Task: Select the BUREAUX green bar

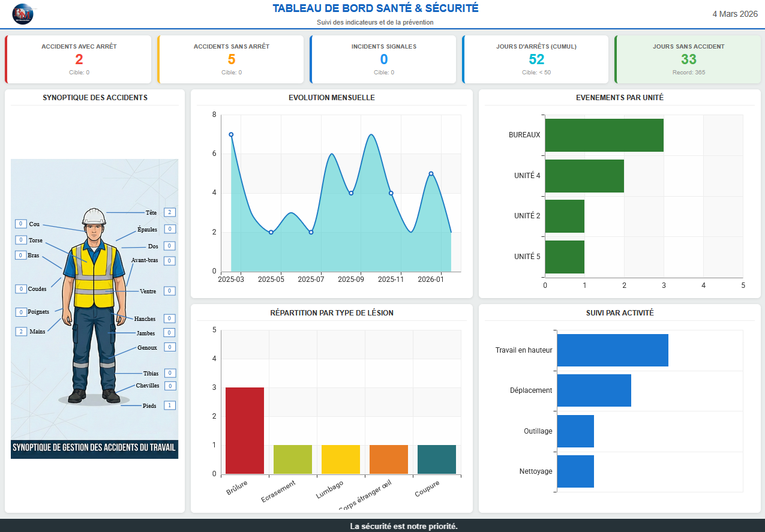Action: pos(604,135)
